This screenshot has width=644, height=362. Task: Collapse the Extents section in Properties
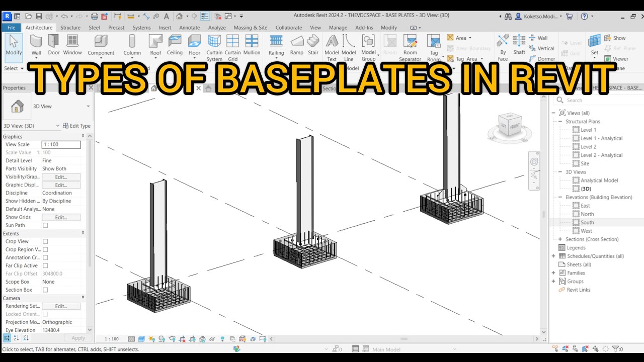click(83, 233)
